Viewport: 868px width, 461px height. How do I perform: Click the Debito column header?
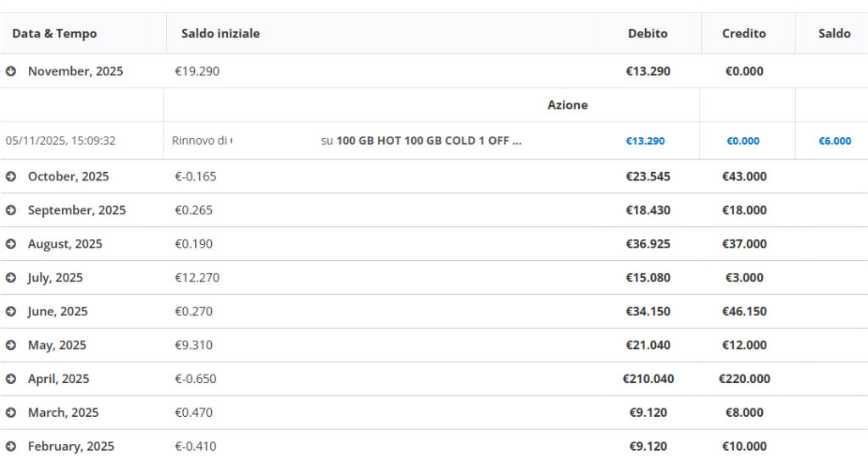click(x=648, y=34)
